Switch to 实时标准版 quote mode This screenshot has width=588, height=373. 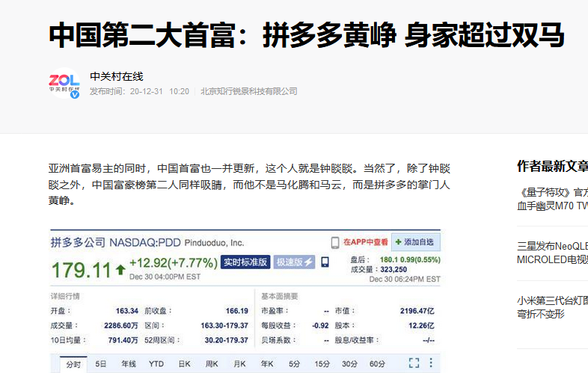(245, 262)
